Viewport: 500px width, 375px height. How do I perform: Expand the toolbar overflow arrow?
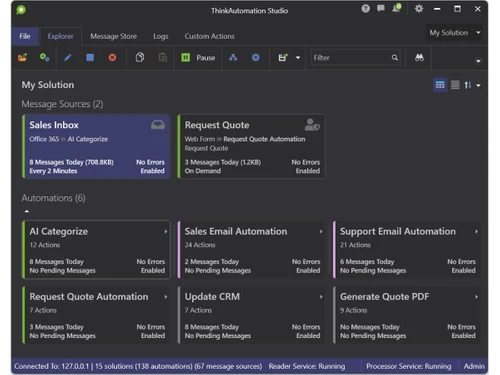coord(478,61)
